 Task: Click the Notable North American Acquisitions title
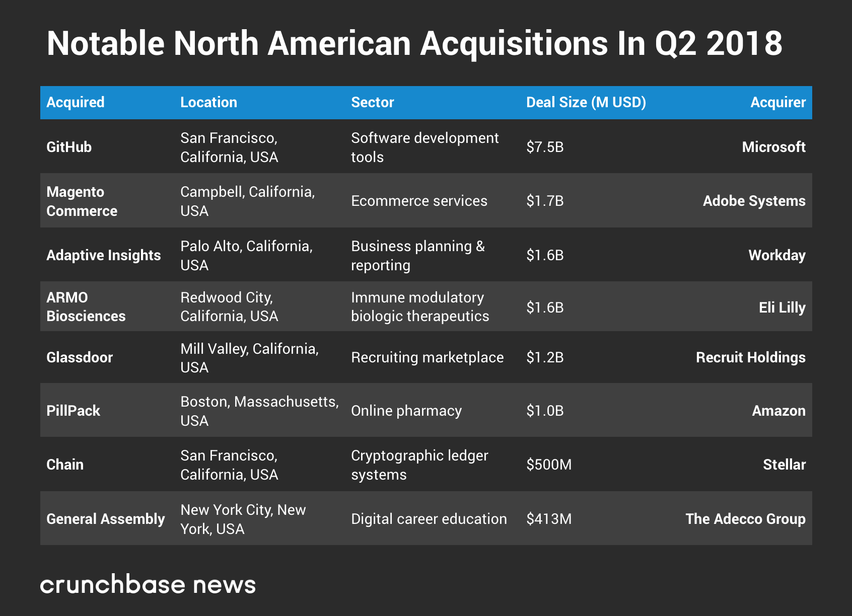coord(414,43)
